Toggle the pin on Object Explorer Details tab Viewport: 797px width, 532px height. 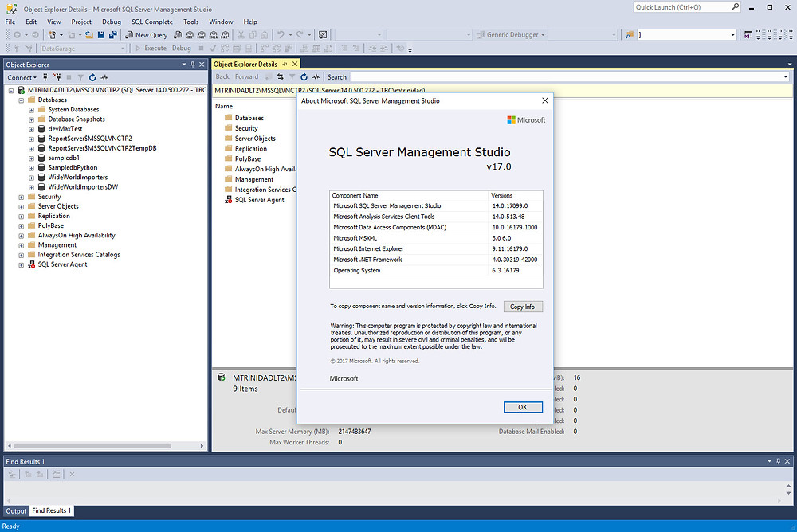click(x=285, y=64)
